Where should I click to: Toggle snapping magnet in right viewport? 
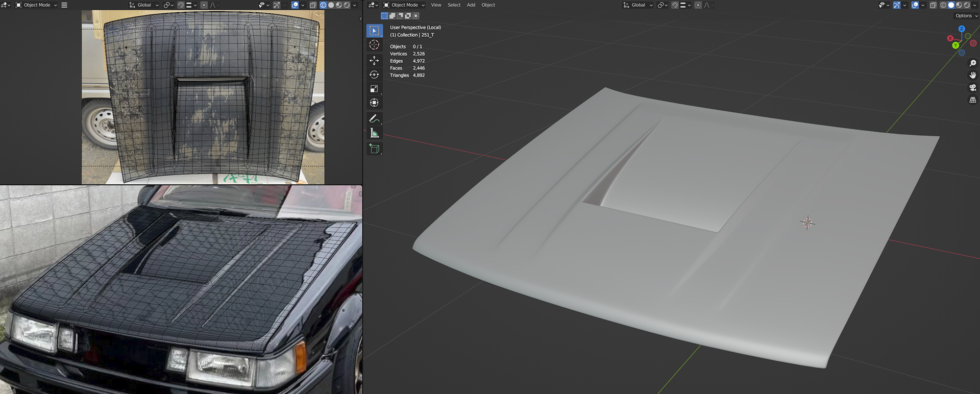675,5
